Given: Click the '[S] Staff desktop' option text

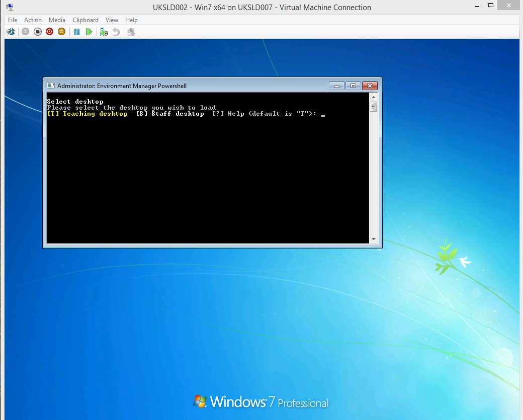Looking at the screenshot, I should pos(170,114).
